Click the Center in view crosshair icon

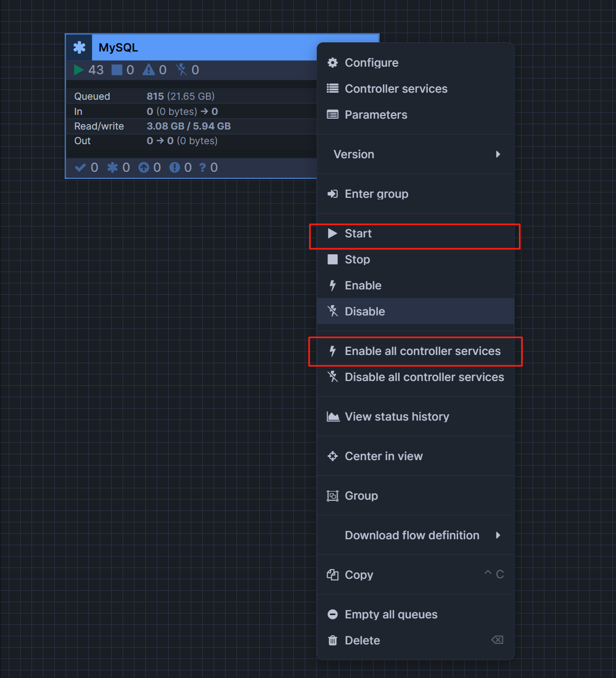click(x=332, y=456)
